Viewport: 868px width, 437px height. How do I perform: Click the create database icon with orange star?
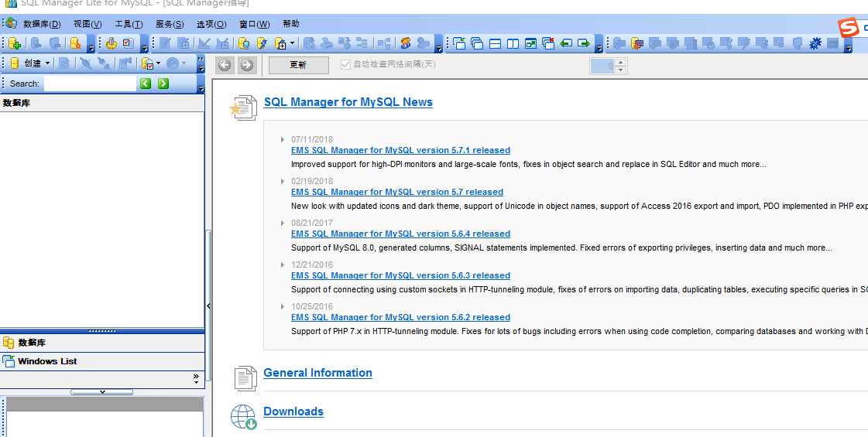[76, 43]
